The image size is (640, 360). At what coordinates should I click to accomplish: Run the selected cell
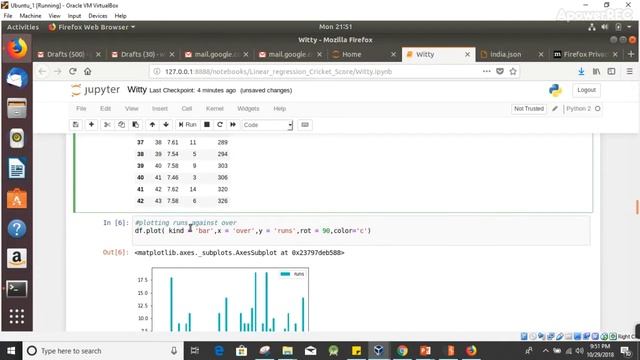tap(187, 124)
